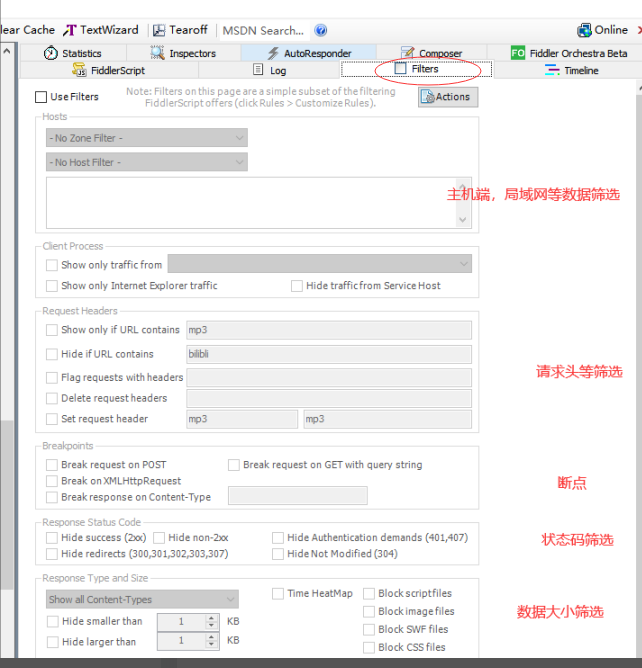This screenshot has width=642, height=668.
Task: Check Hide success (2xx)
Action: (52, 538)
